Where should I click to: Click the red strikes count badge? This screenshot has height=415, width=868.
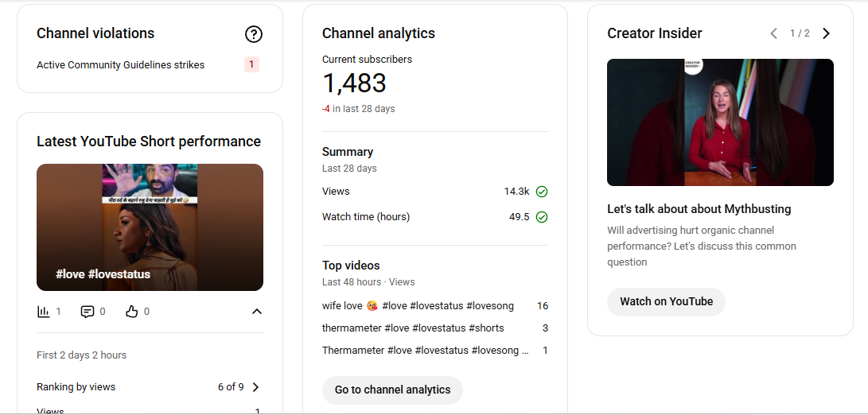[x=251, y=64]
